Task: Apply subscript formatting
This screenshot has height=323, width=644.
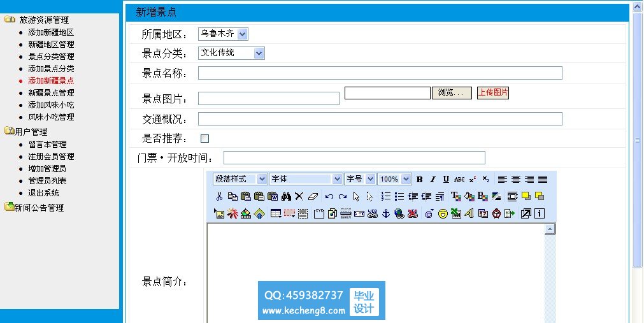Action: pyautogui.click(x=486, y=179)
